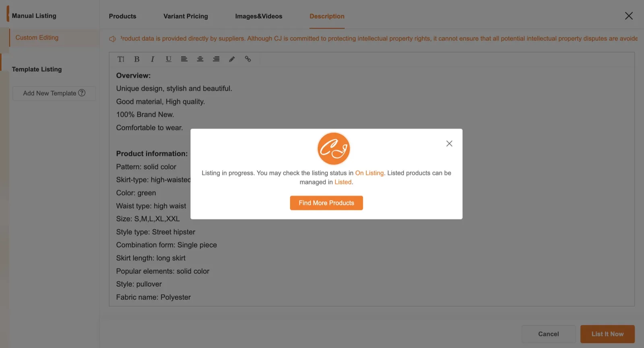Viewport: 644px width, 348px height.
Task: Click Add New Template button
Action: 54,93
